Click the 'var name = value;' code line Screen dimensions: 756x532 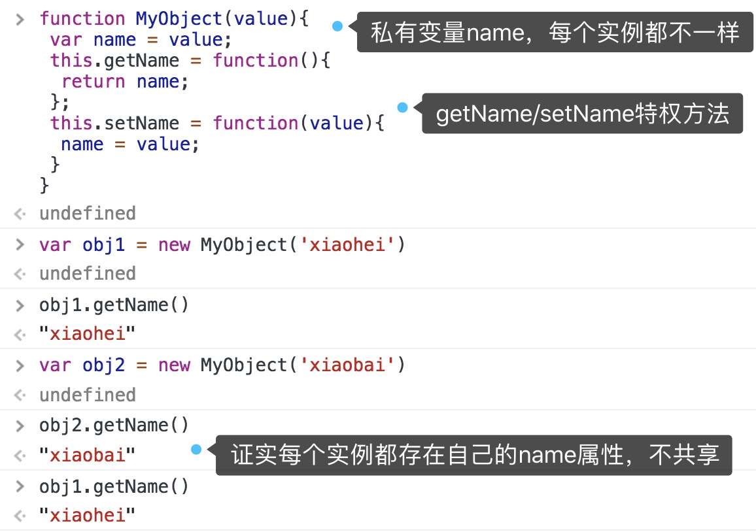click(x=141, y=40)
